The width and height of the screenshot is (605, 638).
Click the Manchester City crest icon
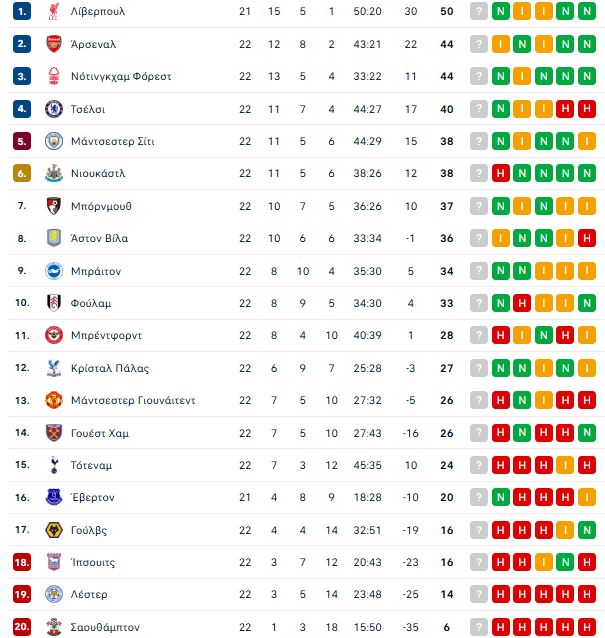[x=54, y=141]
